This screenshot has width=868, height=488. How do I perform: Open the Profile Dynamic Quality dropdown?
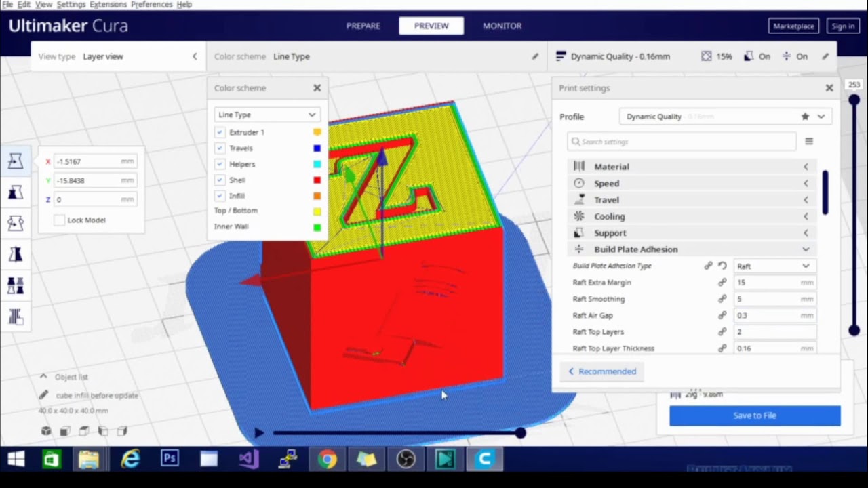coord(725,117)
